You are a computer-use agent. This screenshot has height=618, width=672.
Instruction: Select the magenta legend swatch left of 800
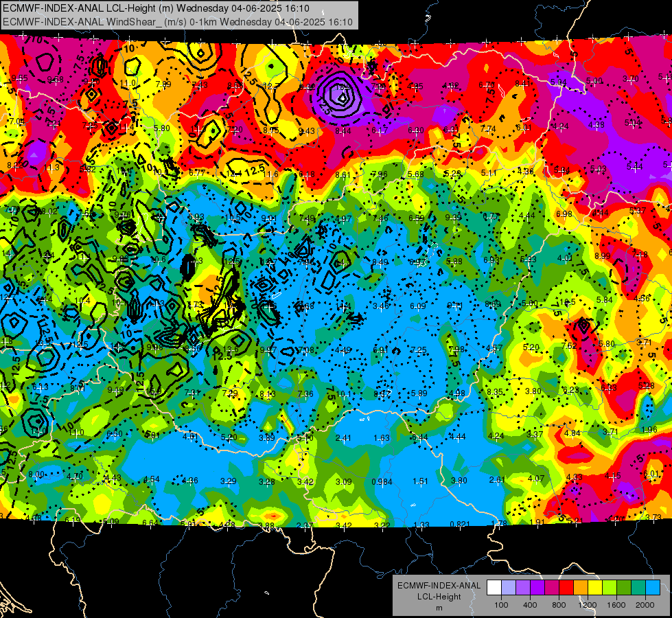[552, 588]
